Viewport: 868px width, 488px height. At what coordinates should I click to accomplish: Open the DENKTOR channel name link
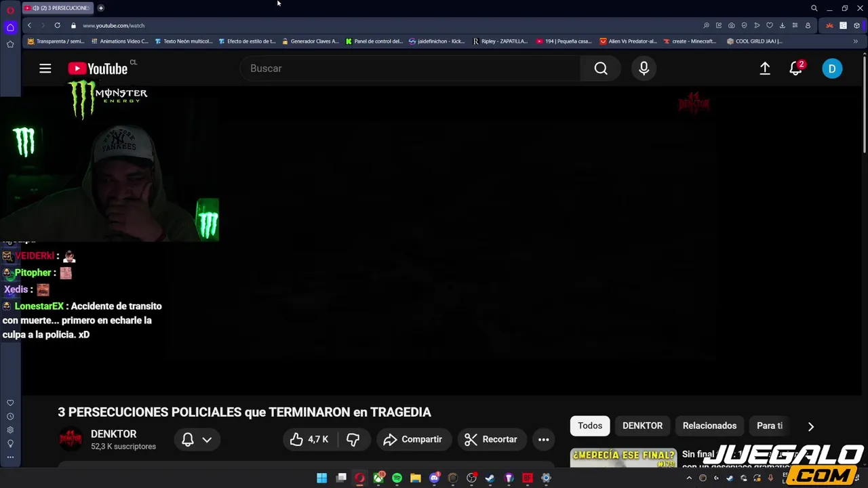tap(114, 434)
